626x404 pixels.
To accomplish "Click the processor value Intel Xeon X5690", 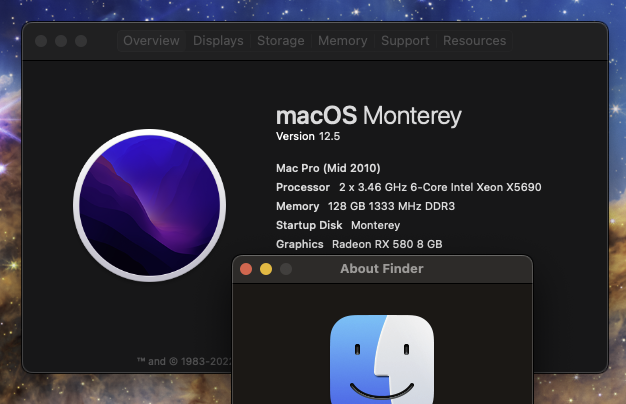I will click(x=440, y=187).
